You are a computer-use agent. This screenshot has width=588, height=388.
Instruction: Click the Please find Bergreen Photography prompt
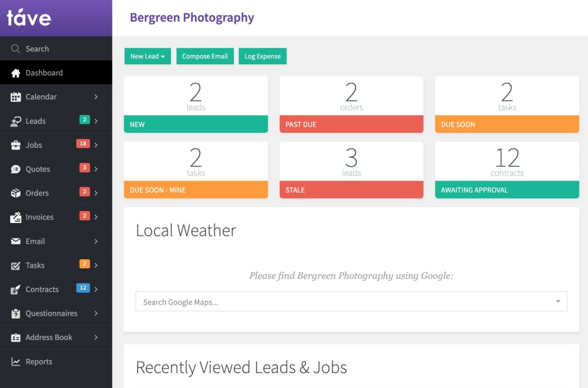pos(351,276)
